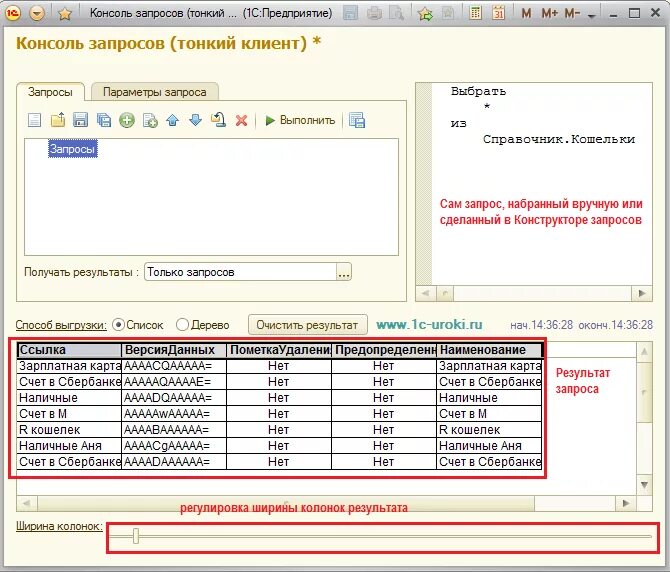The width and height of the screenshot is (670, 572).
Task: Click the ПометкаУдаления column header
Action: 279,350
